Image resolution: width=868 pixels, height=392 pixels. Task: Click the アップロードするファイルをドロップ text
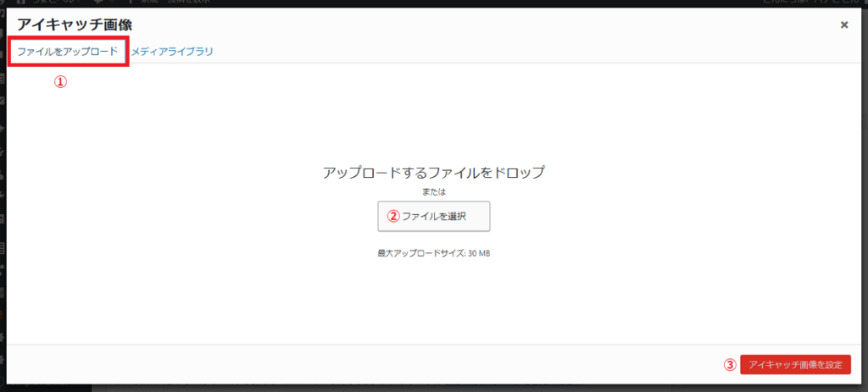434,172
